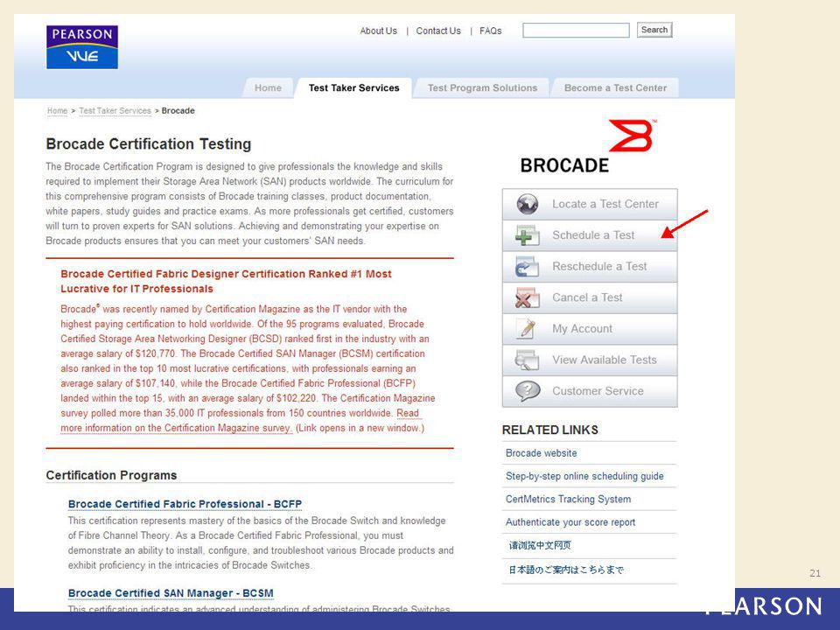Open the Brocade website related link
This screenshot has height=630, width=840.
[x=541, y=453]
